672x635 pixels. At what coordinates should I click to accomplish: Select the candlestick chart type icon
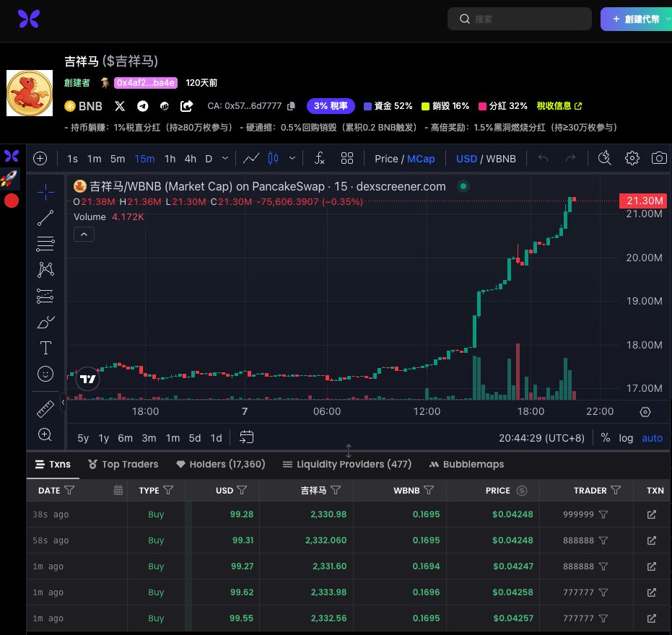click(273, 159)
